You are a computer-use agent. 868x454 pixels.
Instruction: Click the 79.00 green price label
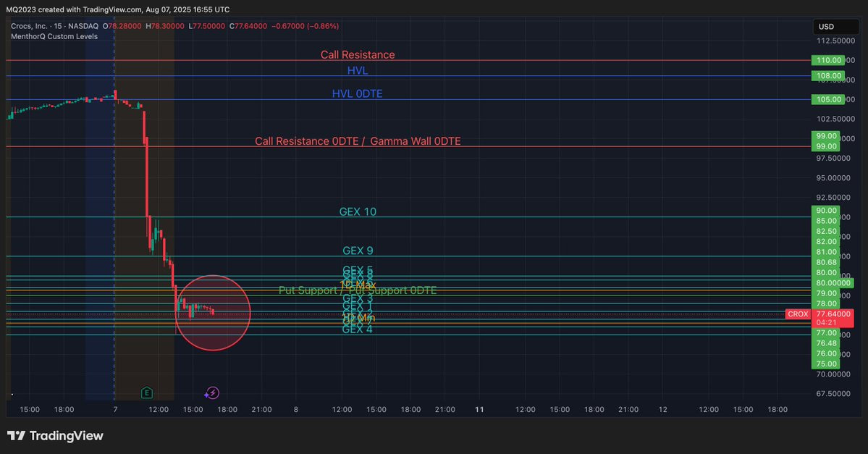[826, 293]
